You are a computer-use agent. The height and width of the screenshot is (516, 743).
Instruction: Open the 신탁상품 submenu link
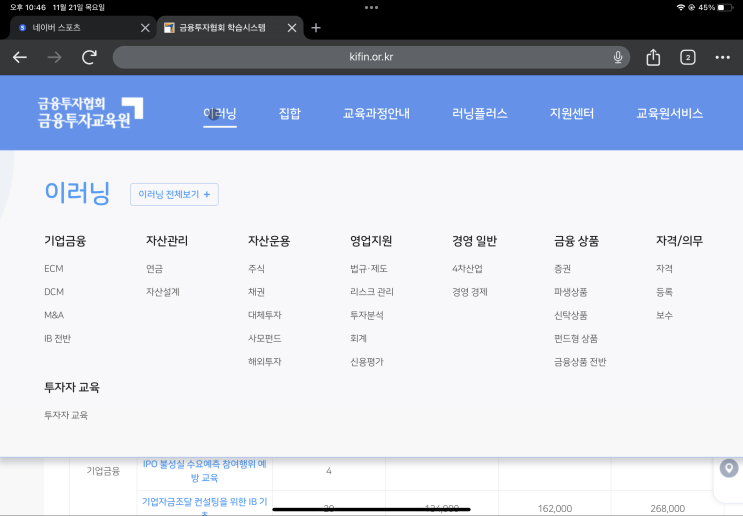pyautogui.click(x=571, y=315)
